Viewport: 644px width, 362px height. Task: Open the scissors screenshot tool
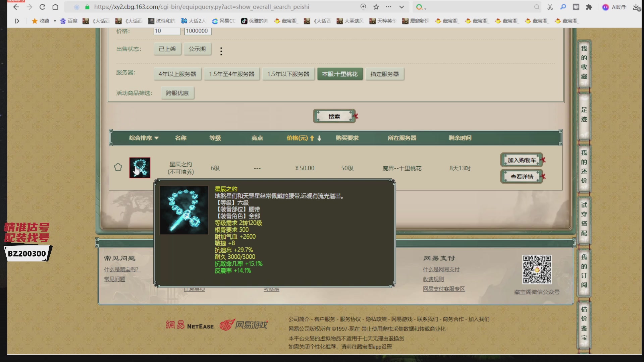click(x=550, y=7)
